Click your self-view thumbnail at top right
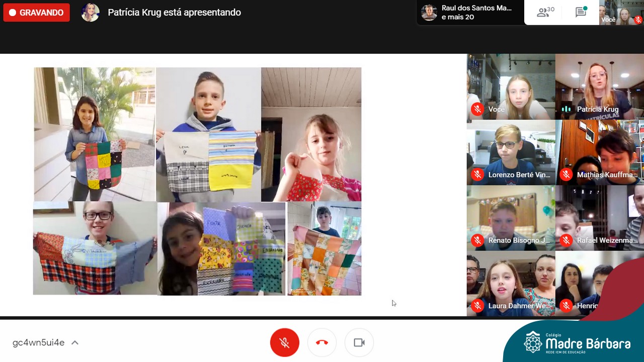The image size is (644, 362). point(621,13)
